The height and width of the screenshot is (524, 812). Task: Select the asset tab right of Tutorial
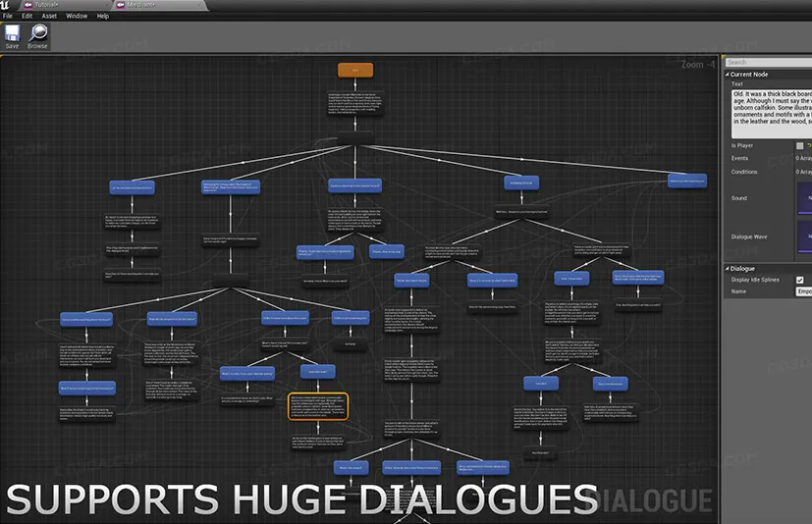[158, 5]
